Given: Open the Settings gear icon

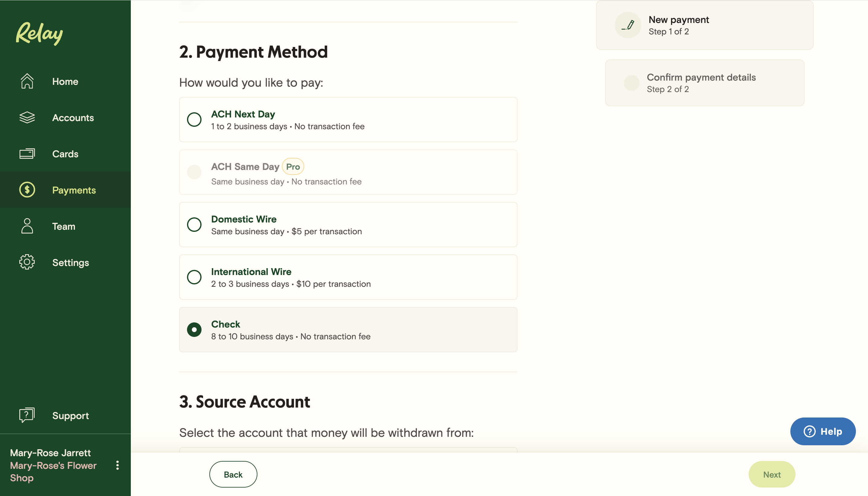Looking at the screenshot, I should point(27,262).
